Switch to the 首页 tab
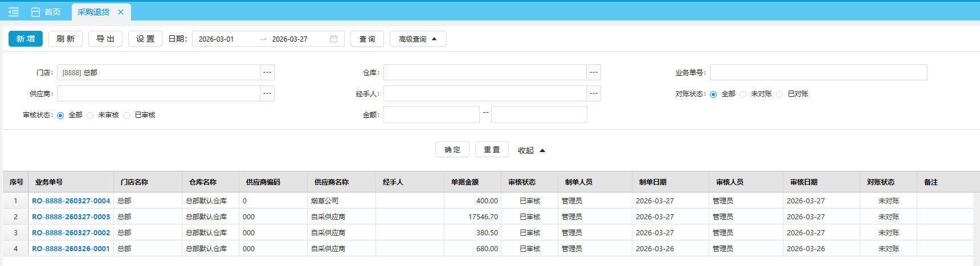The height and width of the screenshot is (266, 980). point(46,12)
